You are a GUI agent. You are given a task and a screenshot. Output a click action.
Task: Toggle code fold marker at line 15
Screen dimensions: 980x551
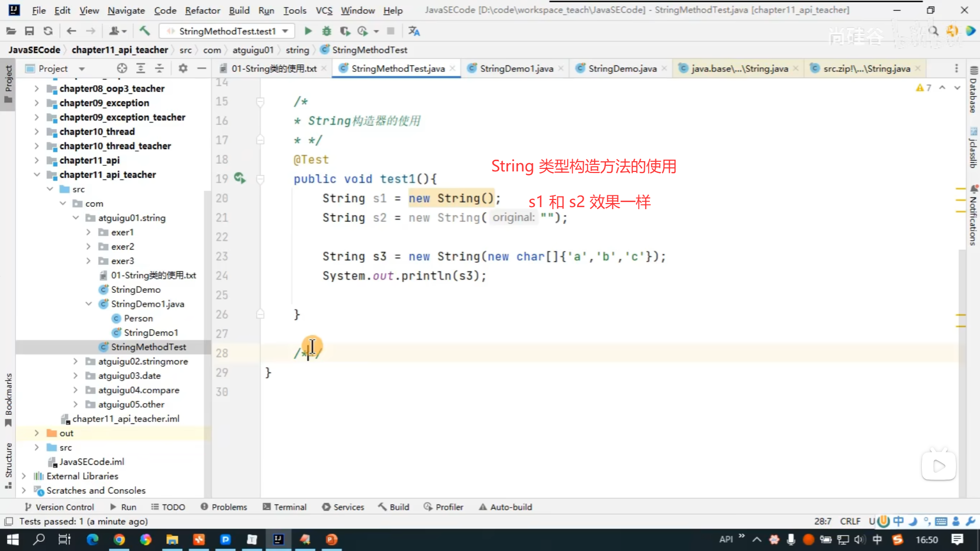point(260,102)
